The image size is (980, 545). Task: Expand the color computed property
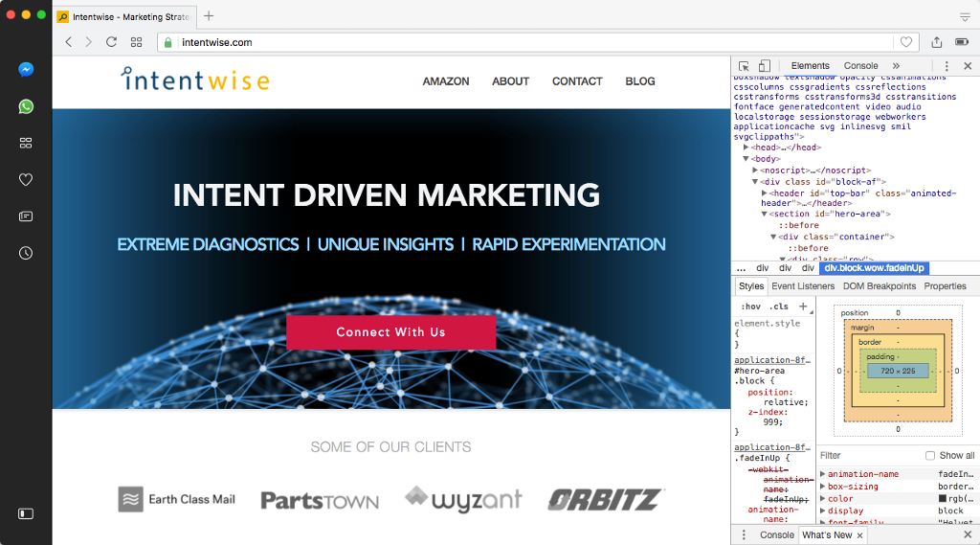tap(823, 499)
